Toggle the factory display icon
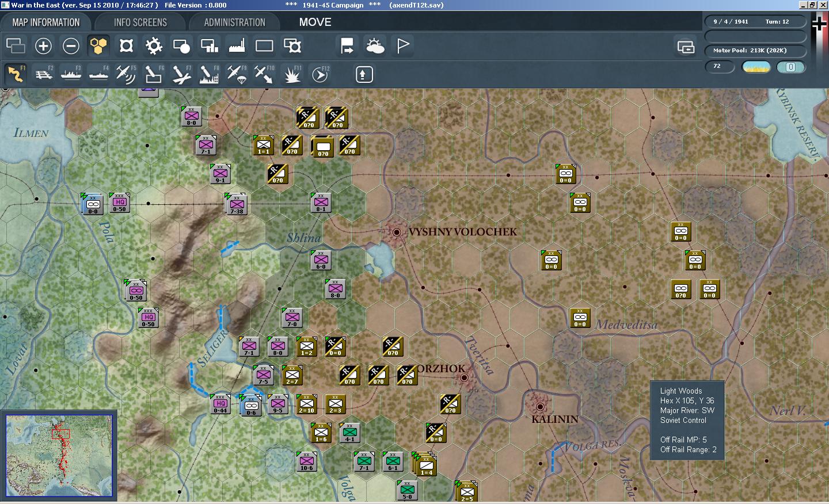This screenshot has width=829, height=504. tap(237, 45)
